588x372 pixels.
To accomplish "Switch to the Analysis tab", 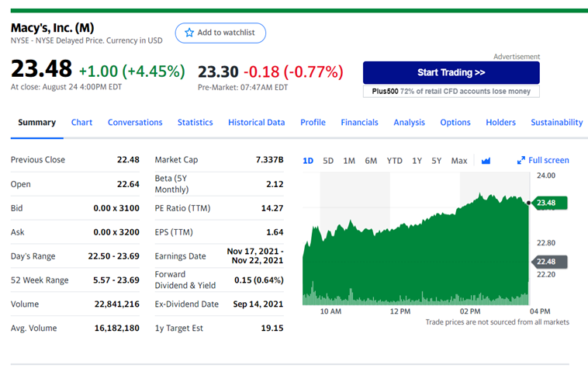I will [409, 123].
